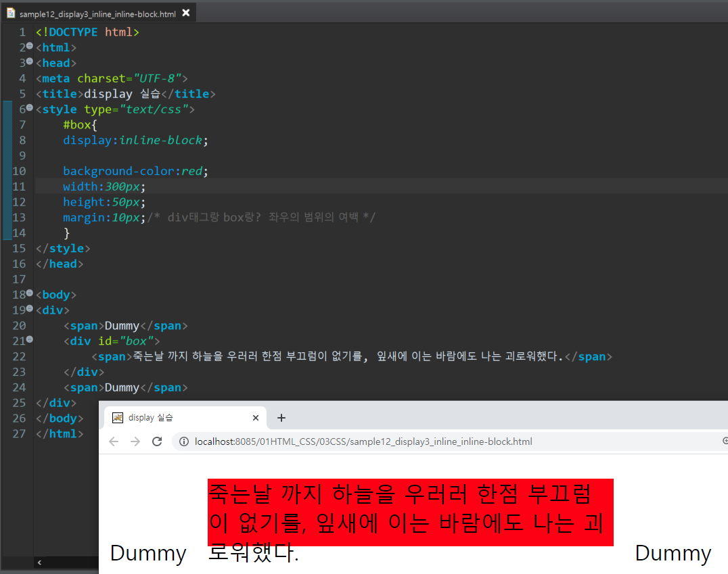The height and width of the screenshot is (574, 728).
Task: Click the editor horizontal scrollbar left arrow
Action: point(39,563)
